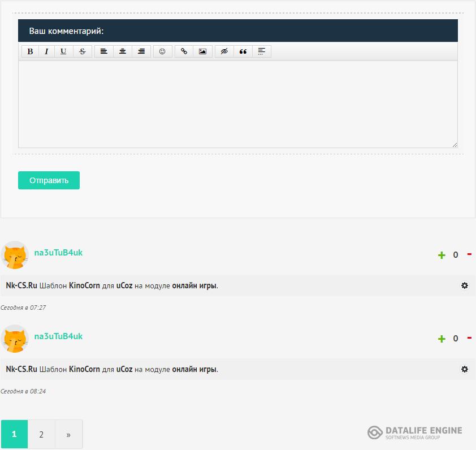The image size is (476, 450).
Task: Open na3uTuB4uk profile from 07:27 comment
Action: [58, 253]
